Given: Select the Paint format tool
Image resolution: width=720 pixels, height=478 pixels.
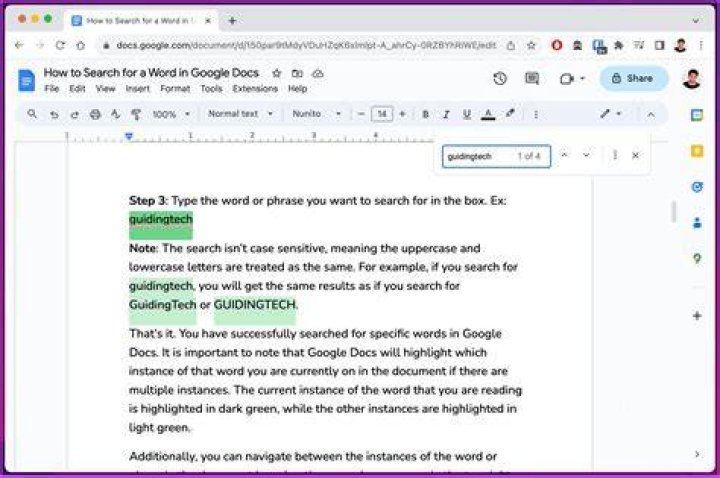Looking at the screenshot, I should [136, 114].
